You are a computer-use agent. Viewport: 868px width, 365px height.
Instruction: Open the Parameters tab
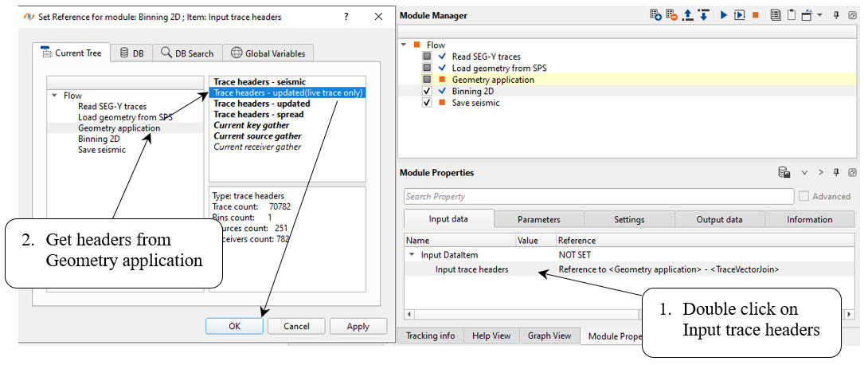click(538, 219)
